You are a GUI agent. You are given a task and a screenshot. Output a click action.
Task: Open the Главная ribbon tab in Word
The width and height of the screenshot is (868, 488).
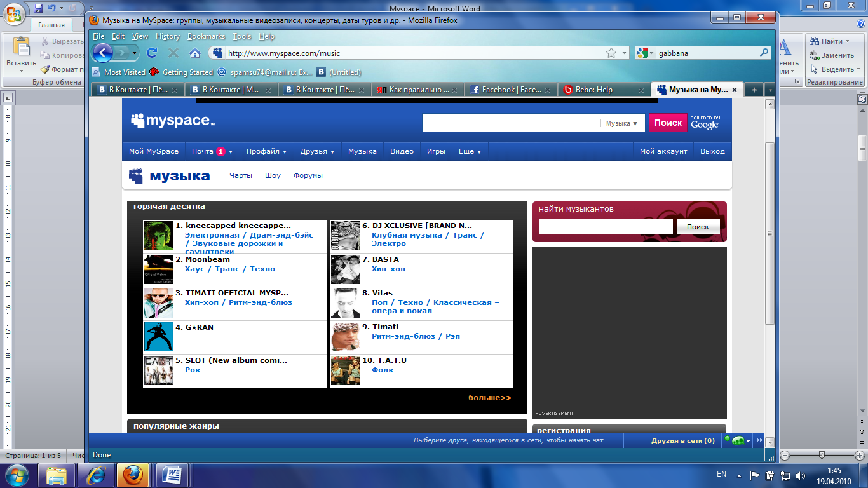pos(51,25)
